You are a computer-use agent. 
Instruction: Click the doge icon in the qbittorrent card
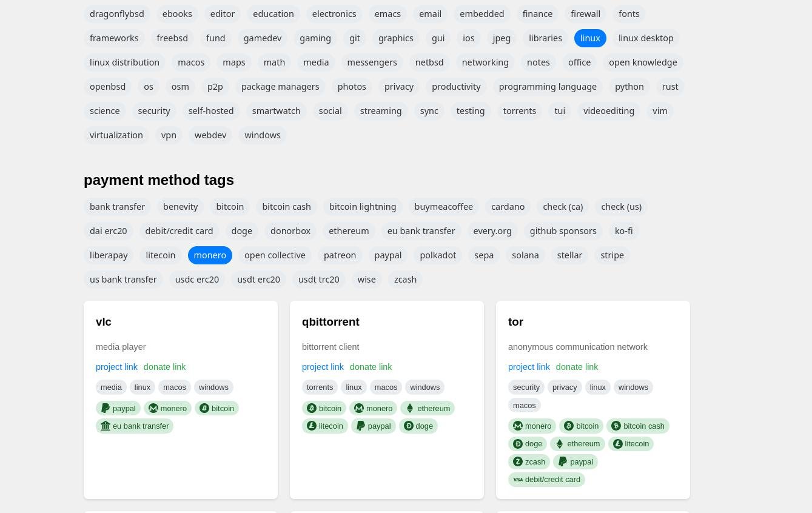point(409,426)
